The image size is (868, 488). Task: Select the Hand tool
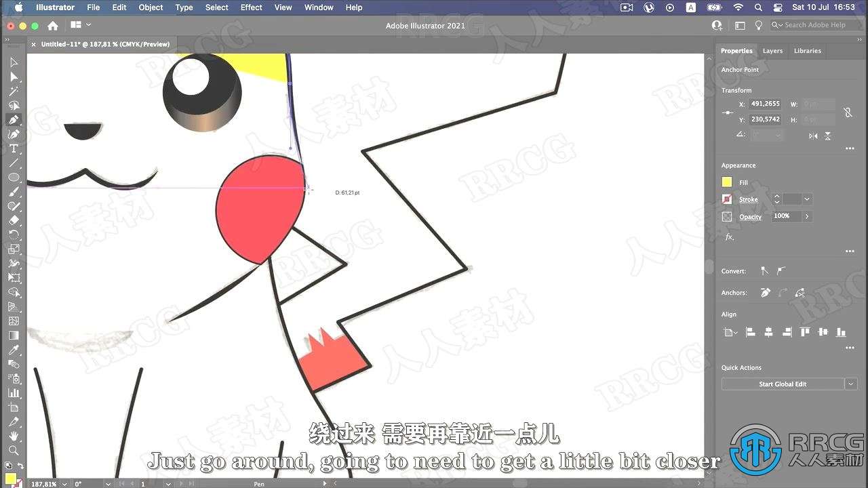(x=14, y=436)
